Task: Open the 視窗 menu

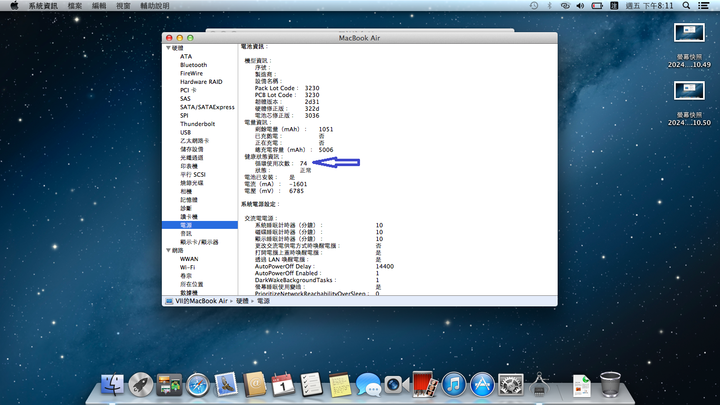Action: point(123,6)
